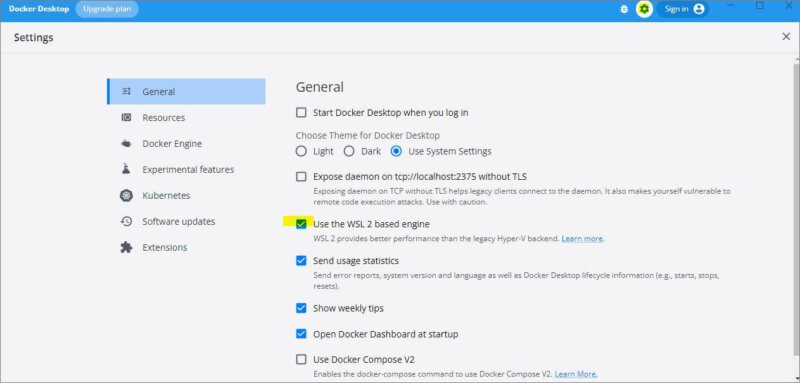Screen dimensions: 800x383
Task: Click the user avatar icon beside Sign in
Action: tap(699, 9)
